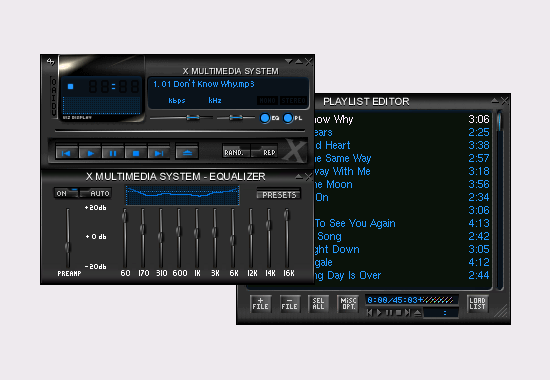Click playlist mini Play icon
550x380 pixels.
(x=379, y=312)
